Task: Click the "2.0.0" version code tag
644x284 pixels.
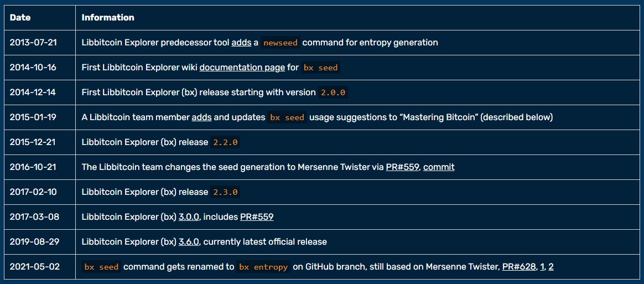Action: [x=333, y=92]
